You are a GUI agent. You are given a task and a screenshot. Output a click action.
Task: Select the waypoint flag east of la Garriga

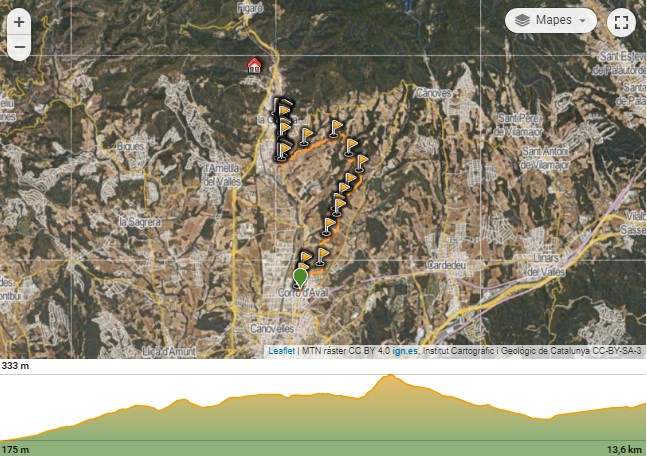pos(306,136)
